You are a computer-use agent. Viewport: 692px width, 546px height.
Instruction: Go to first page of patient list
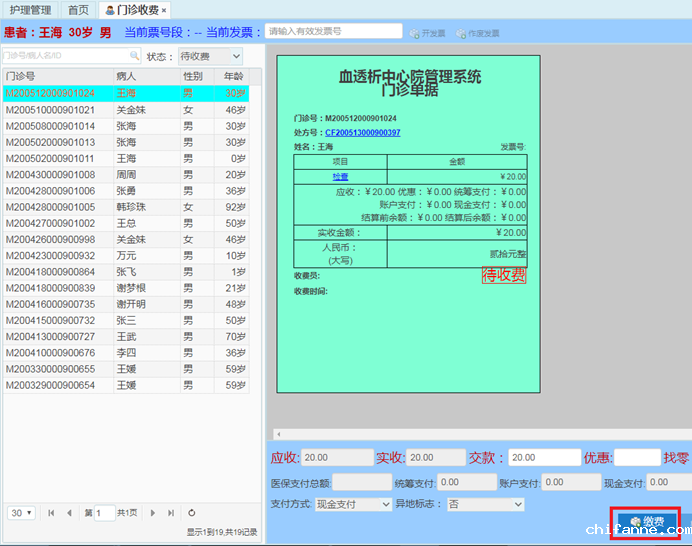[x=51, y=513]
